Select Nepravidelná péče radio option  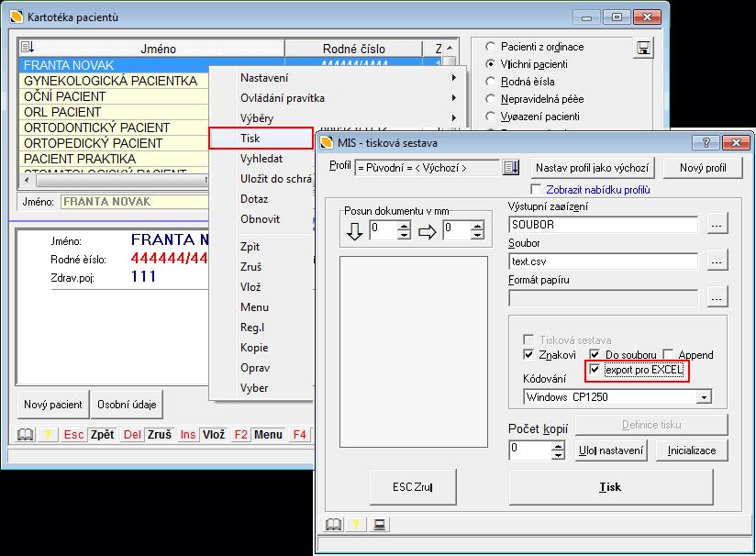pyautogui.click(x=490, y=99)
